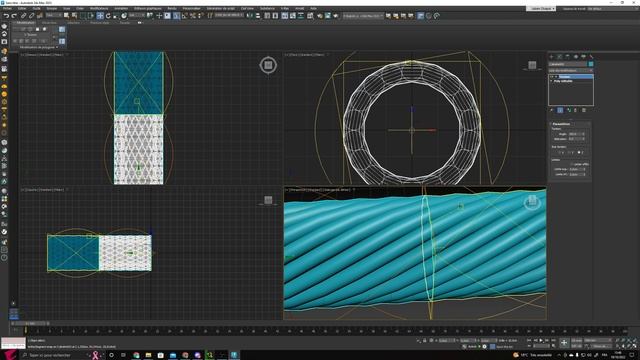The width and height of the screenshot is (640, 360).
Task: Open the Curve Editor
Action: (293, 16)
